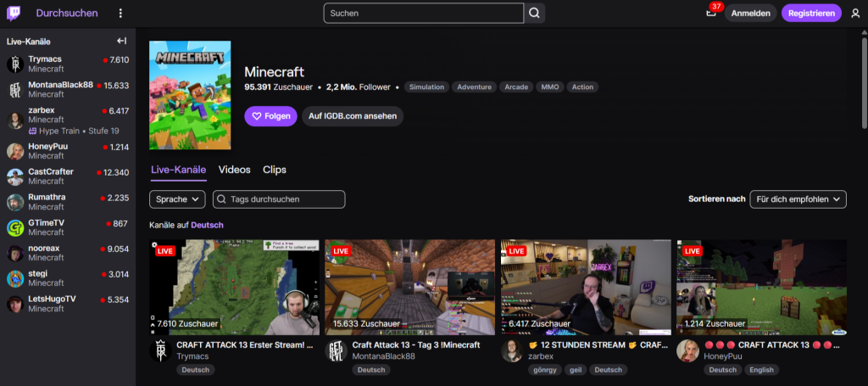Switch to the Live-Kanäle tab
The width and height of the screenshot is (868, 386).
(178, 170)
